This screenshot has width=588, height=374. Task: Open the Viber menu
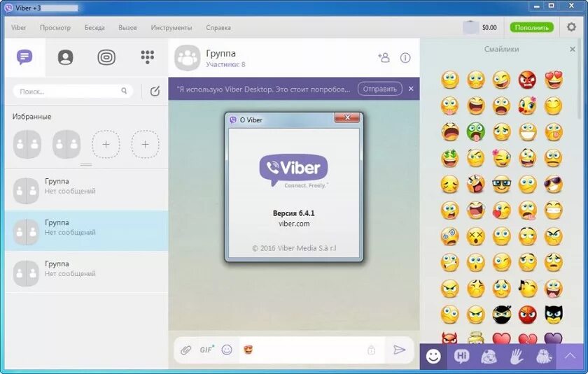(x=19, y=27)
